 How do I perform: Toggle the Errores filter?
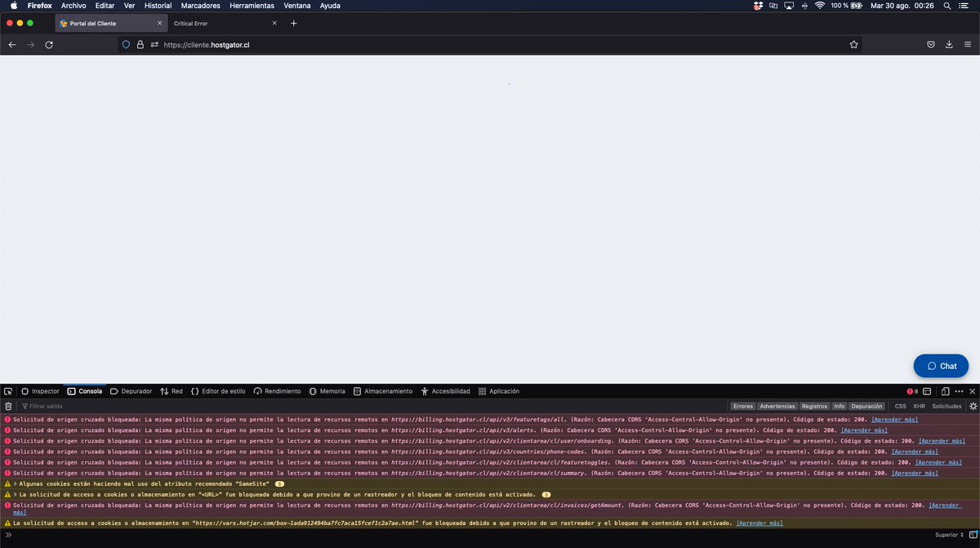(742, 406)
